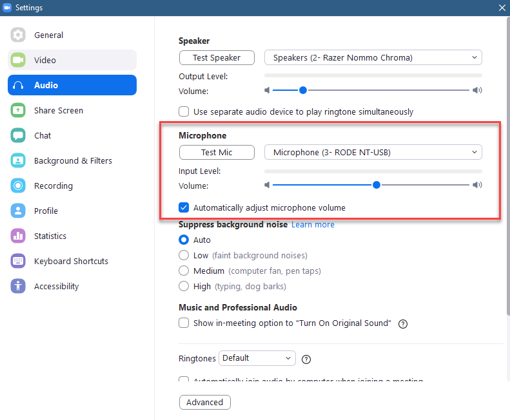This screenshot has height=420, width=510.
Task: Click the General gear icon
Action: click(18, 35)
